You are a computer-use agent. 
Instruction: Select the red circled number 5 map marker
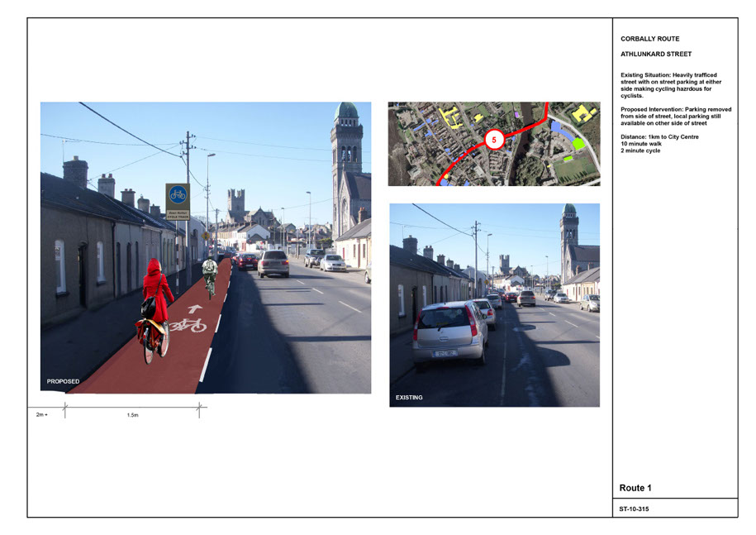point(493,140)
